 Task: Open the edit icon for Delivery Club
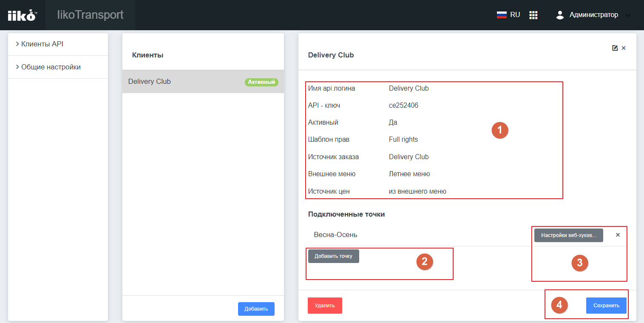[x=615, y=48]
